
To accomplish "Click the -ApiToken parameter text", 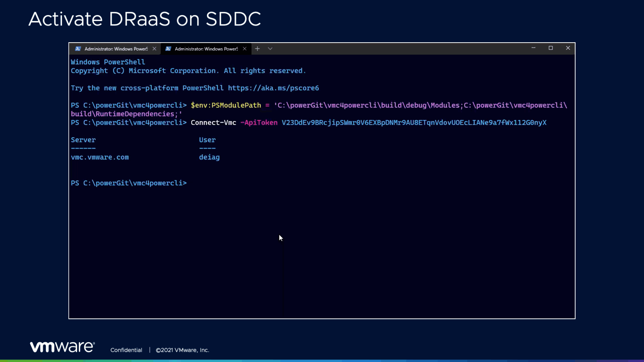I will [x=259, y=123].
